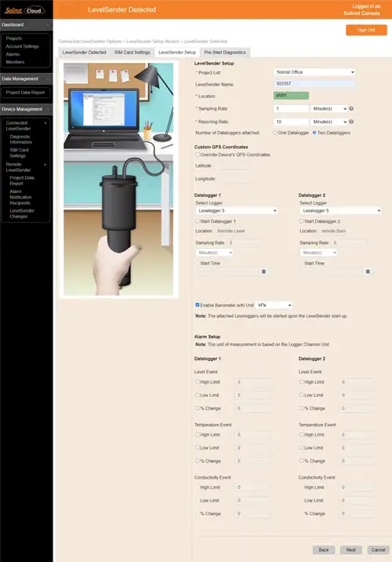Open Datalogger 2 sampling Minute(s) dropdown

[x=318, y=253]
